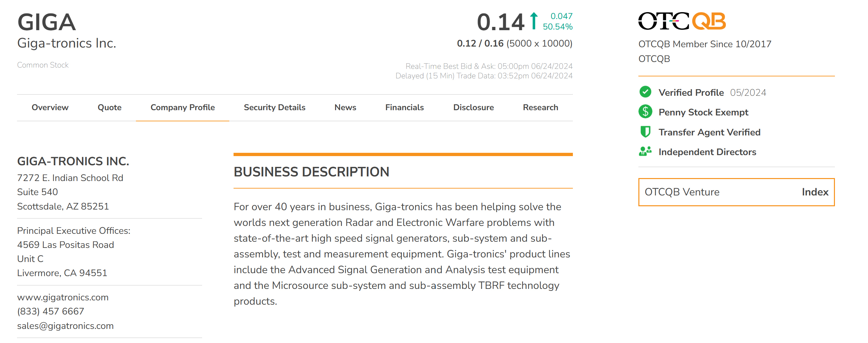Click the green price up arrow
This screenshot has height=343, width=868.
(x=533, y=21)
